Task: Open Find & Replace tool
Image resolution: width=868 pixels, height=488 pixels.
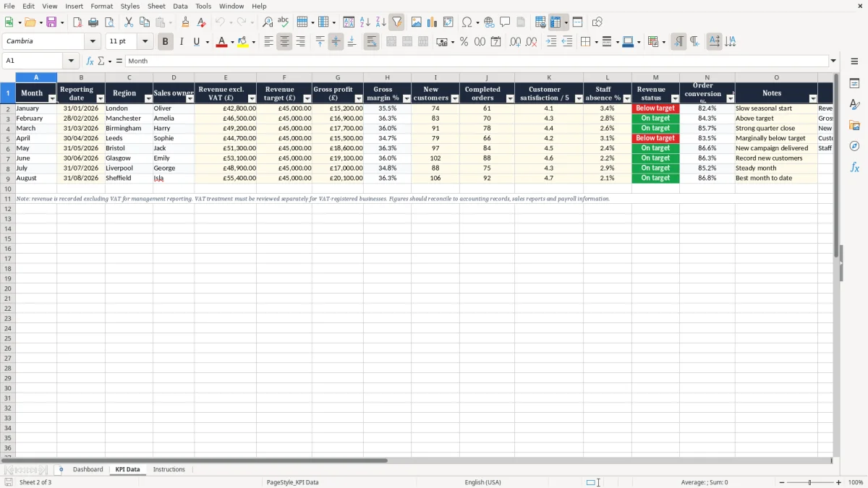Action: click(x=268, y=22)
